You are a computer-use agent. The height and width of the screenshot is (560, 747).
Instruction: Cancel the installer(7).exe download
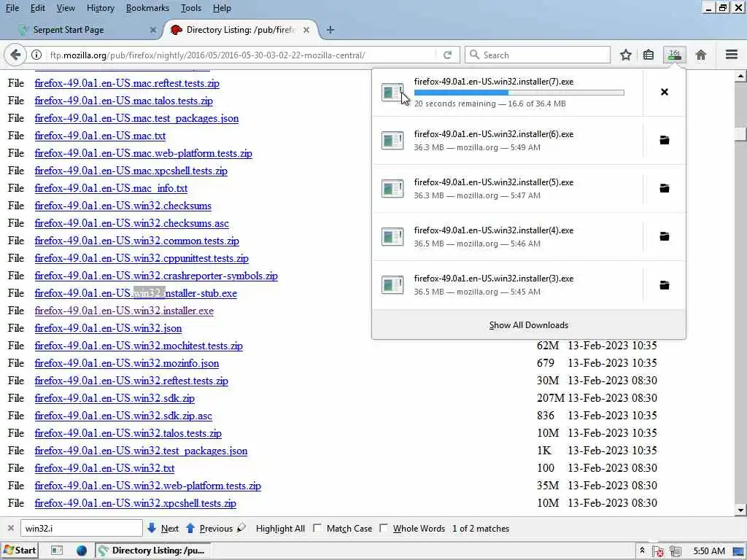coord(664,92)
